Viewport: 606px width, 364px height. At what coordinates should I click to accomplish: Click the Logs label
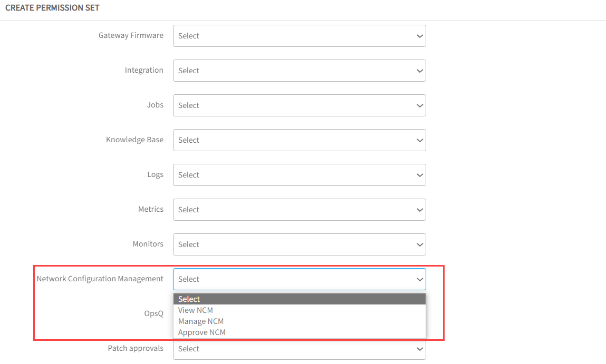click(156, 174)
